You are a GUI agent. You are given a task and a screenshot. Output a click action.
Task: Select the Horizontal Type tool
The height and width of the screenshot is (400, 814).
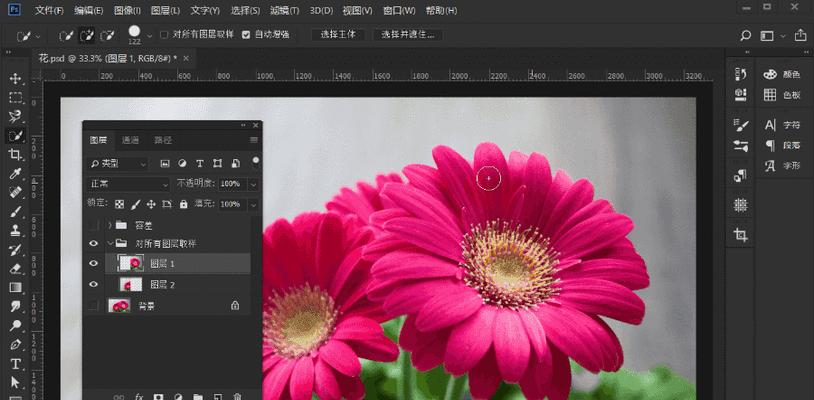point(15,364)
